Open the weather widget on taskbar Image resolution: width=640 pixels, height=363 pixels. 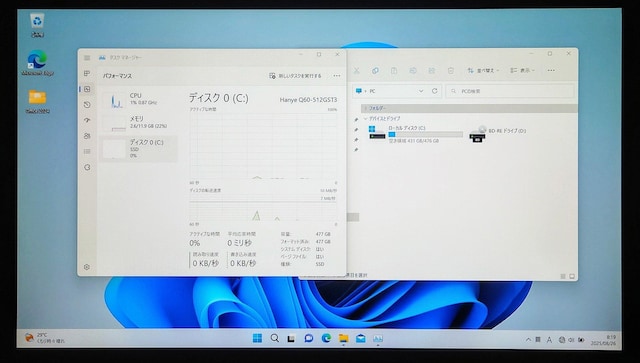[x=44, y=338]
